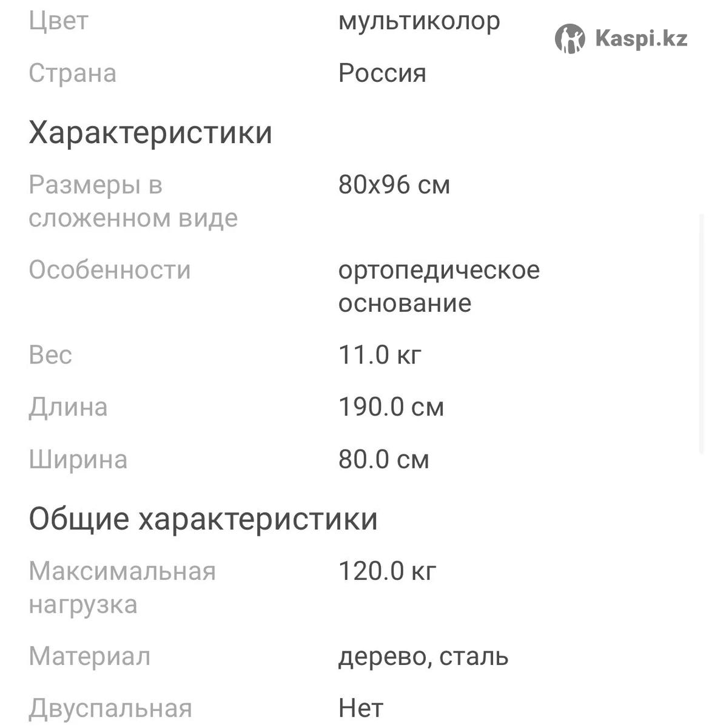Select the 190.0 см length value
Viewport: 709px width, 728px height.
pyautogui.click(x=391, y=407)
